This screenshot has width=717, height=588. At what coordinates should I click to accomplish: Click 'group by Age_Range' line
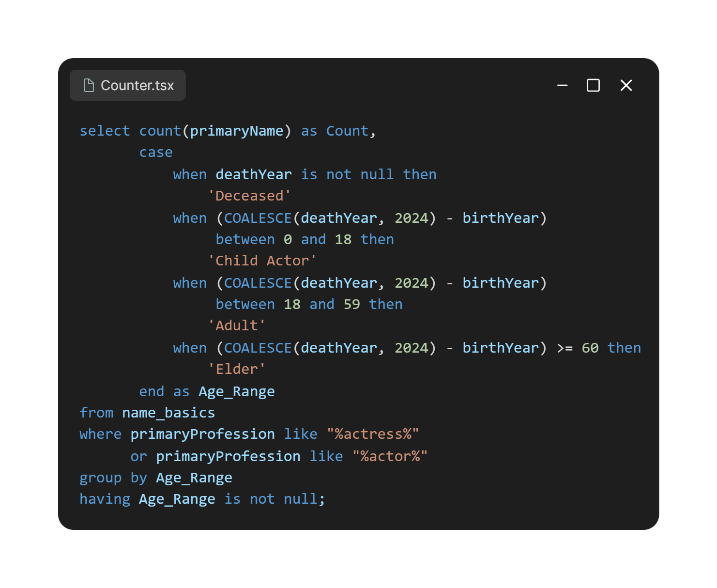156,478
